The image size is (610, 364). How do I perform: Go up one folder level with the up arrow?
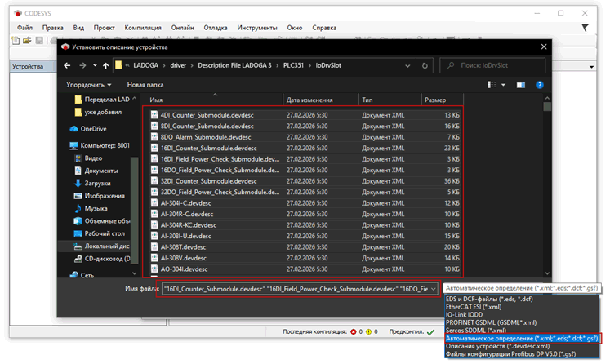point(106,66)
